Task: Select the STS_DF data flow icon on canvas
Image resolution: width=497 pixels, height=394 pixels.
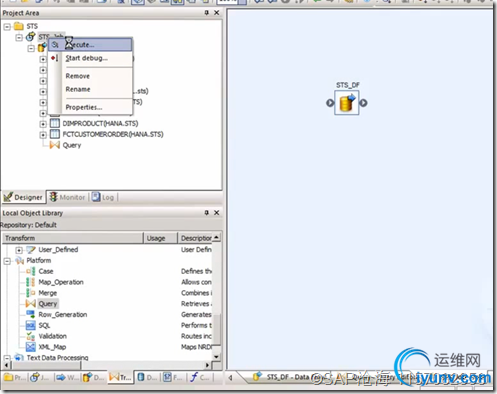Action: (347, 103)
